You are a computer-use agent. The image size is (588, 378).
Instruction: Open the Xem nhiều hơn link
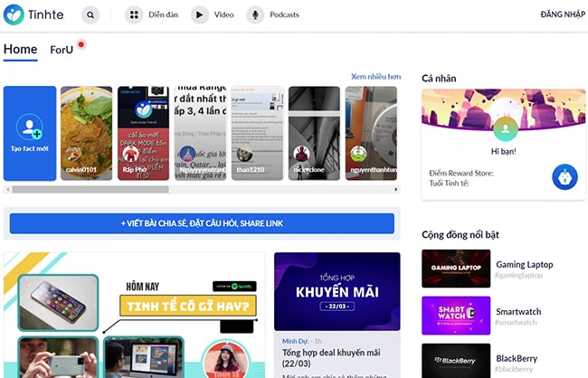tap(375, 78)
